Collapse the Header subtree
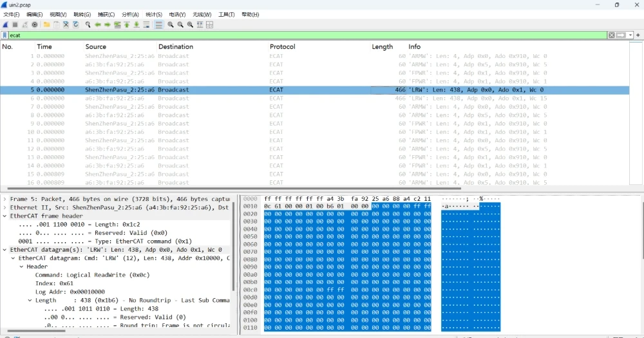This screenshot has width=644, height=338. (x=21, y=267)
